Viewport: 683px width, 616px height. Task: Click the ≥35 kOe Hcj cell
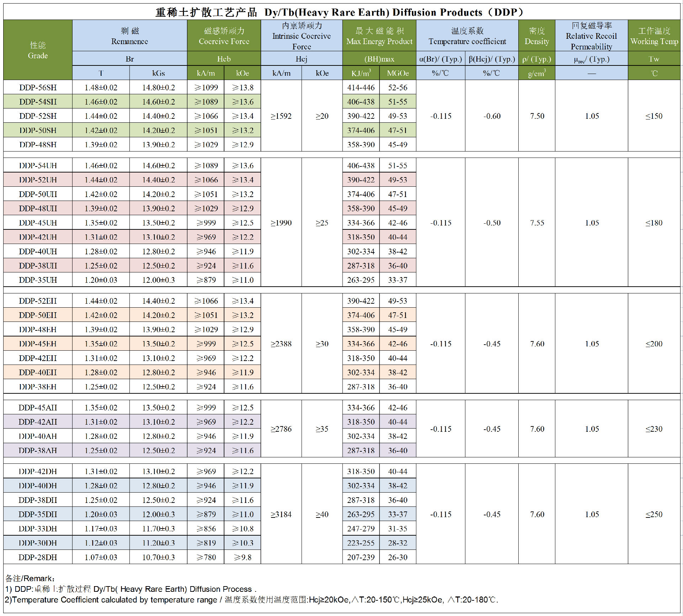(322, 429)
